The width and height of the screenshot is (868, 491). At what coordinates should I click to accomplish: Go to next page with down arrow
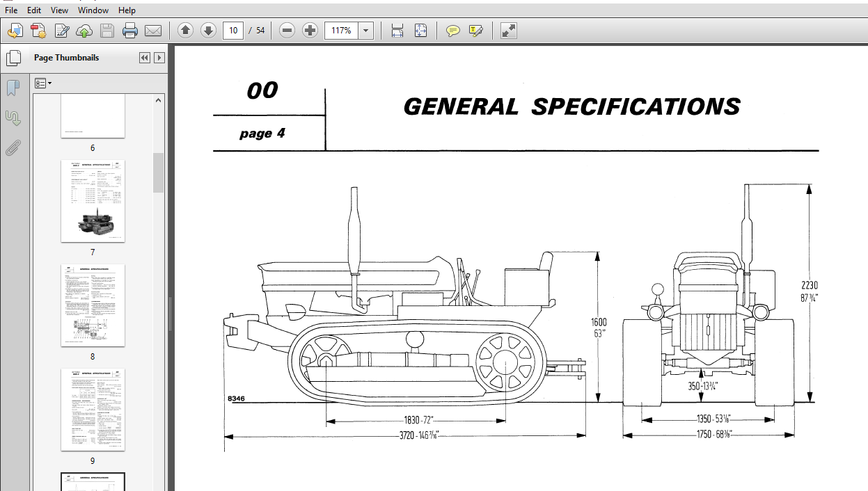[x=208, y=31]
